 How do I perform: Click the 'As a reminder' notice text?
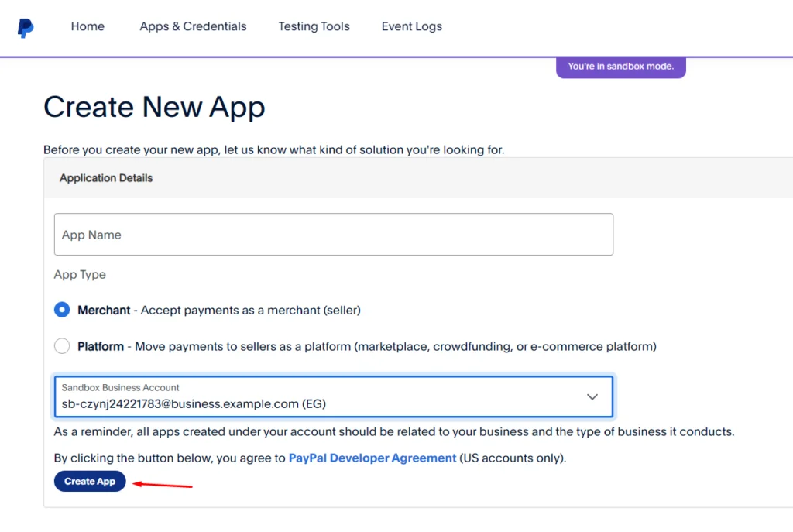pyautogui.click(x=394, y=431)
